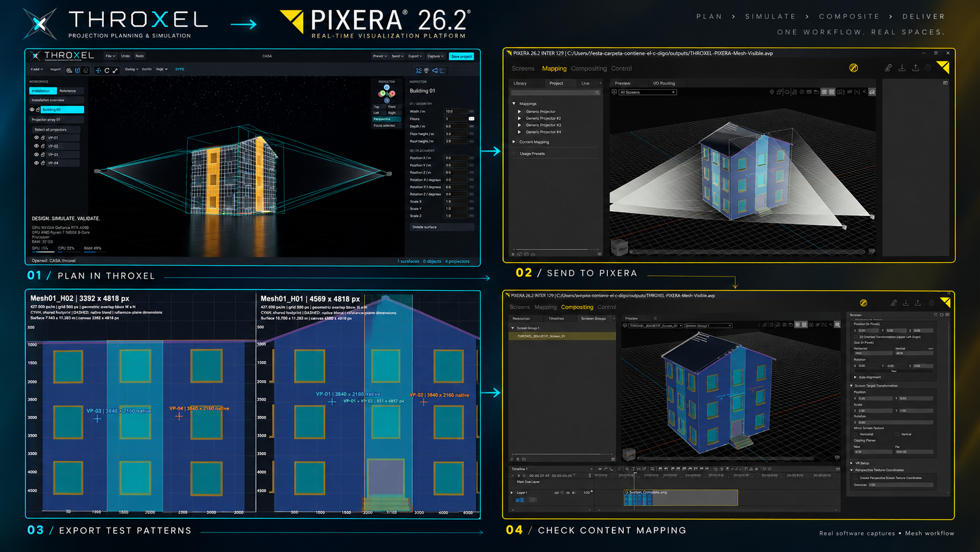This screenshot has height=552, width=980.
Task: Click Delete surface in the inspector
Action: 441,227
